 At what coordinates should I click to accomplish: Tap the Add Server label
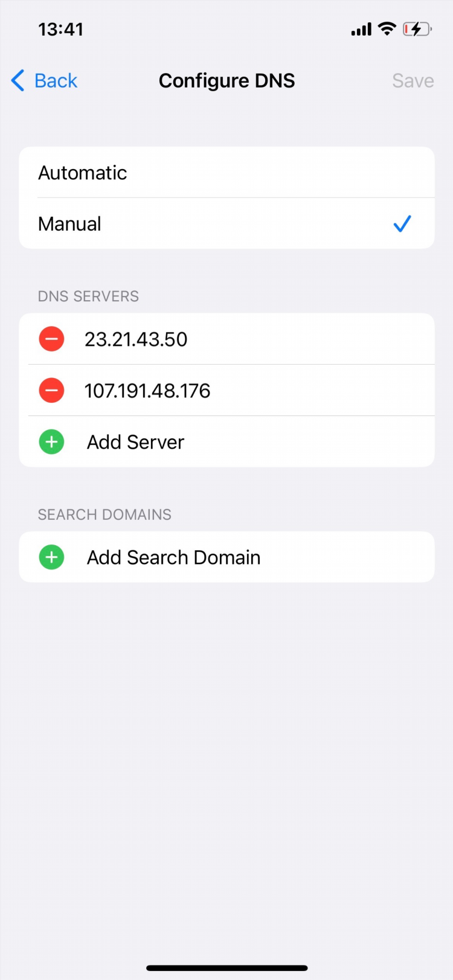(x=135, y=442)
